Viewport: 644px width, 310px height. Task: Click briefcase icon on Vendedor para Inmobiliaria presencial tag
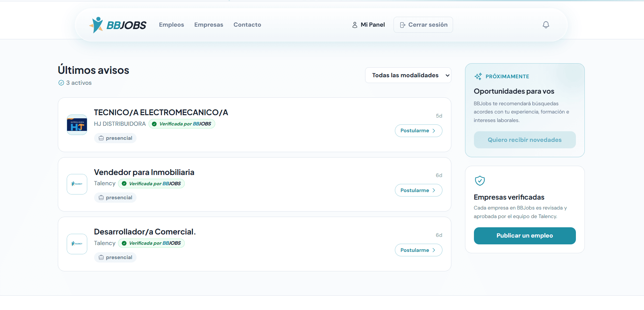point(101,198)
